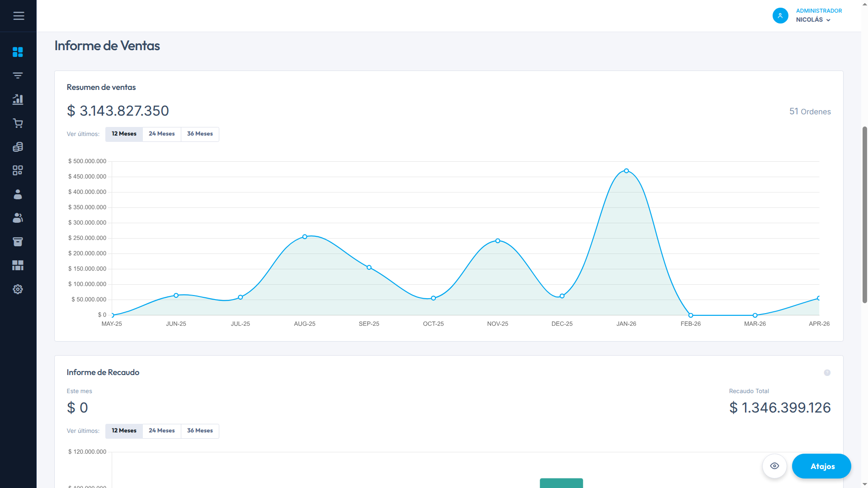This screenshot has height=488, width=868.
Task: Open the bar chart reports icon
Action: click(x=18, y=99)
